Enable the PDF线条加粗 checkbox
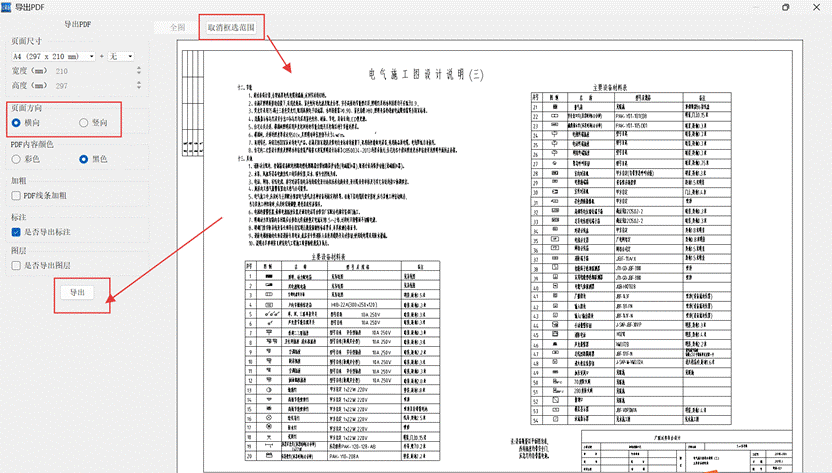832x473 pixels. (16, 196)
